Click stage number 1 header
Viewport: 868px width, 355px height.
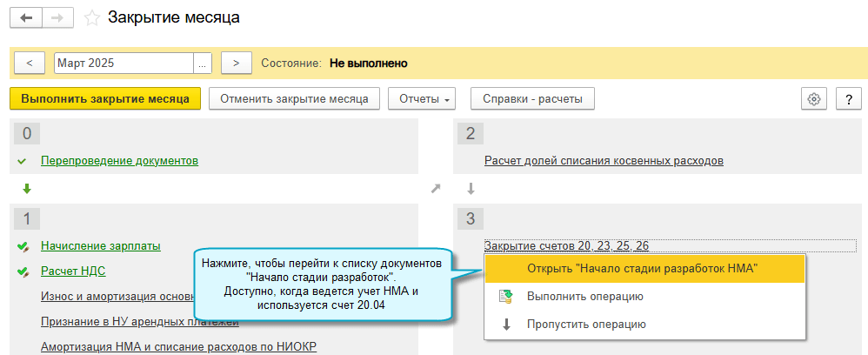click(x=26, y=218)
